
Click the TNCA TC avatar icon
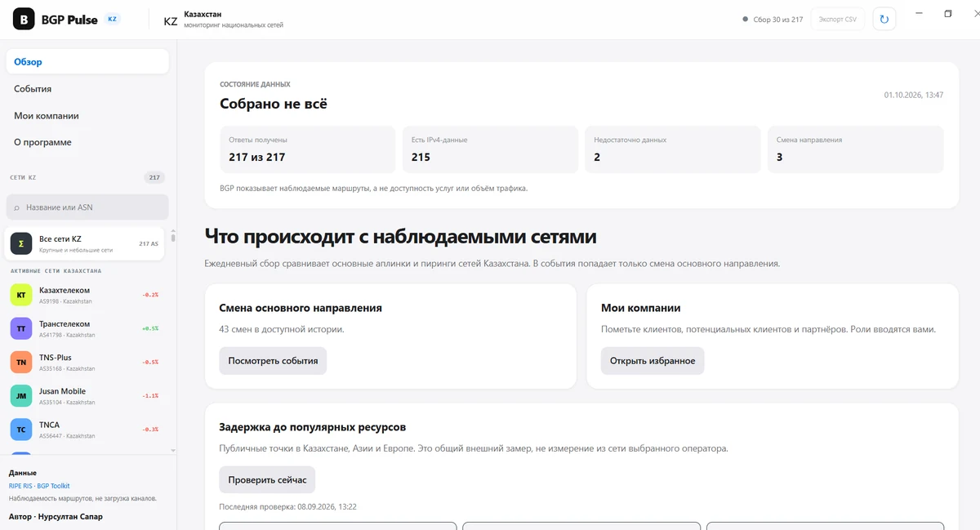(x=21, y=430)
